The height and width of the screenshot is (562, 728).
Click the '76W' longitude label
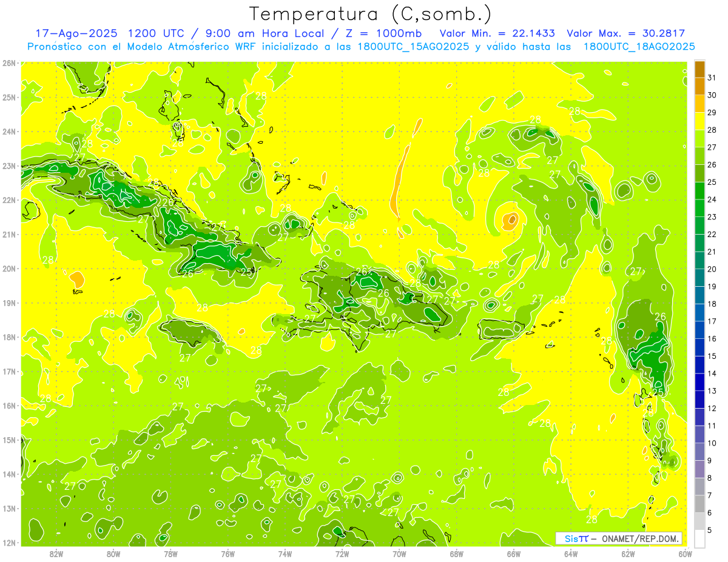click(x=227, y=554)
